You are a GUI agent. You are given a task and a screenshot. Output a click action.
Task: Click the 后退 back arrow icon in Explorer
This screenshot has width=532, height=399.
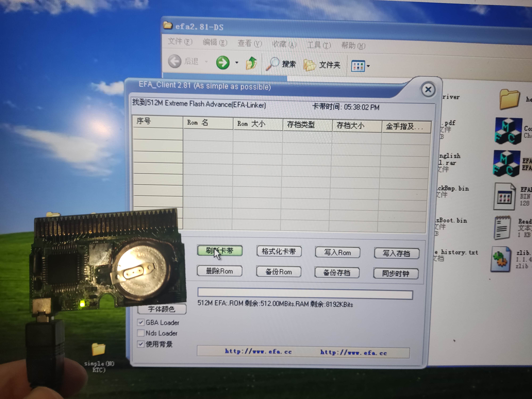[174, 61]
